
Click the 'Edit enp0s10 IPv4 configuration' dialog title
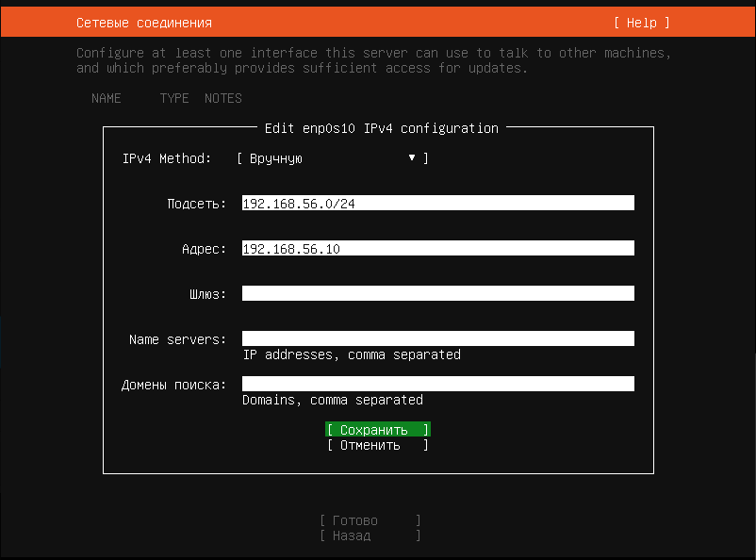point(382,128)
